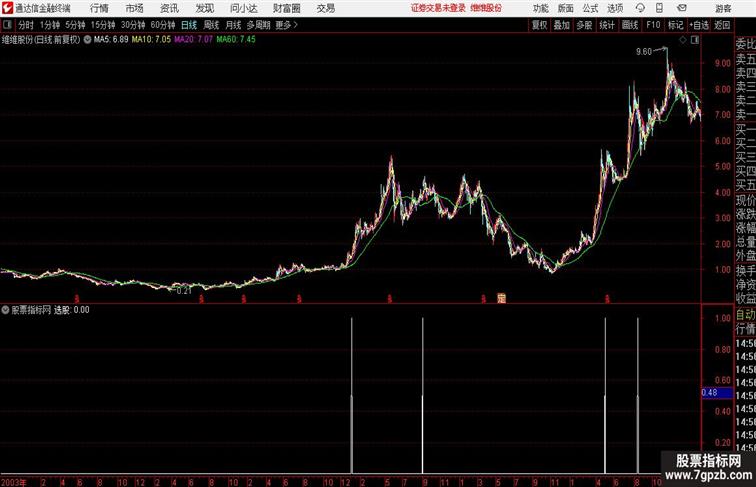Click the 游客 user account label
This screenshot has height=487, width=756.
pos(723,8)
